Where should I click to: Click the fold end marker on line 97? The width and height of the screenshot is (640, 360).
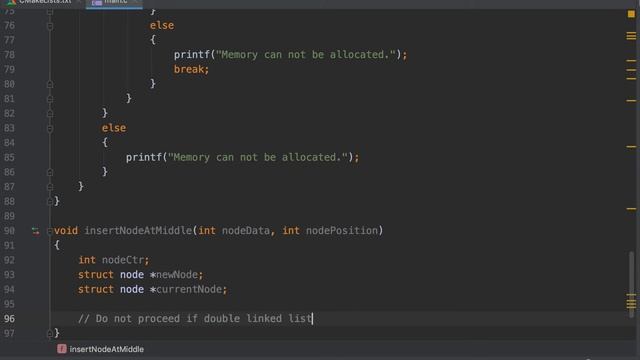50,333
